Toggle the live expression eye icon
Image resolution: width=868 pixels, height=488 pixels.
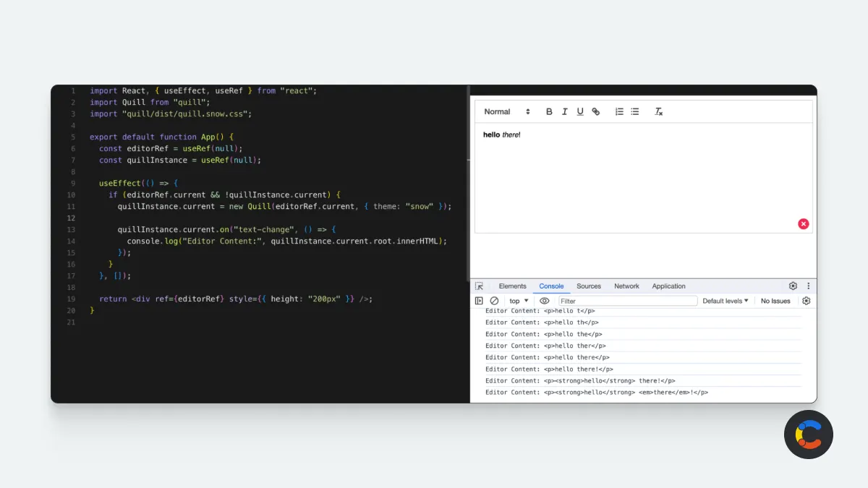pos(545,301)
